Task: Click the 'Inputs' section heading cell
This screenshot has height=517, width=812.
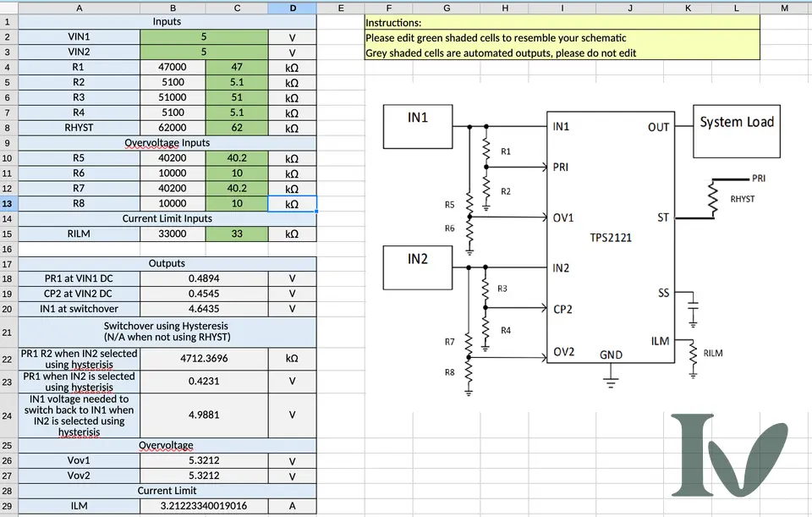Action: tap(167, 22)
